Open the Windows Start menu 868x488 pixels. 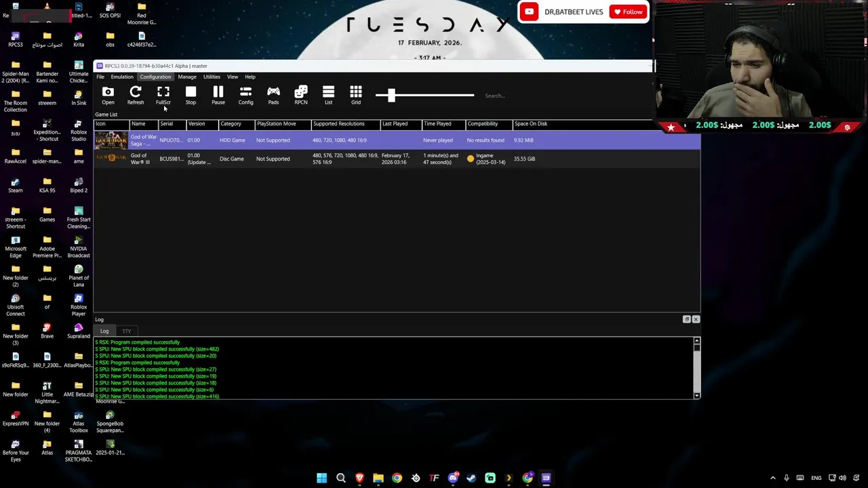click(x=322, y=478)
